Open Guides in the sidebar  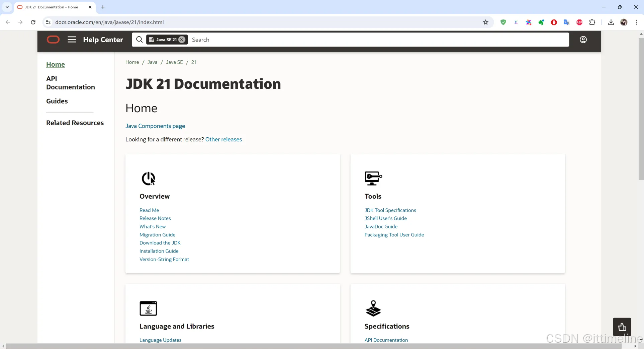click(57, 101)
